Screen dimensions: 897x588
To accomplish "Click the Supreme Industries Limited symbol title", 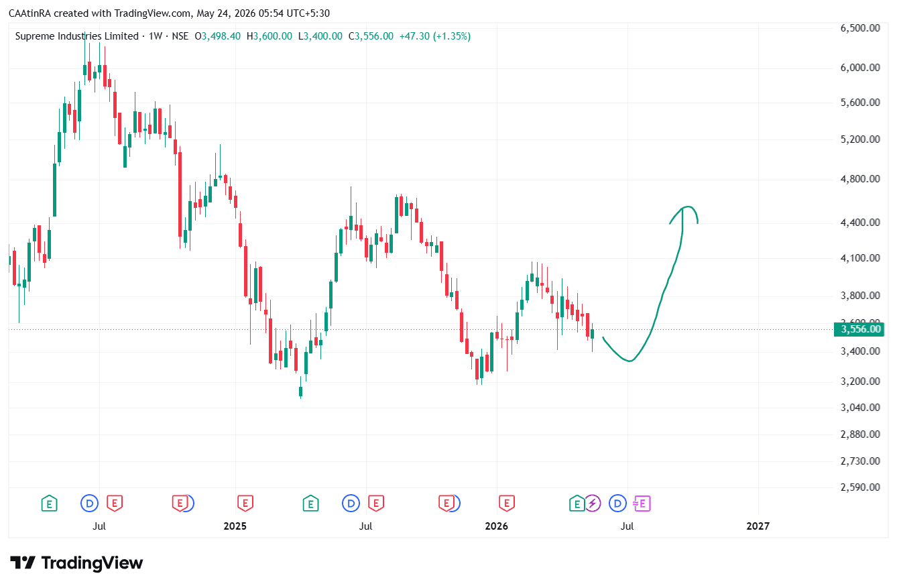I will point(76,36).
